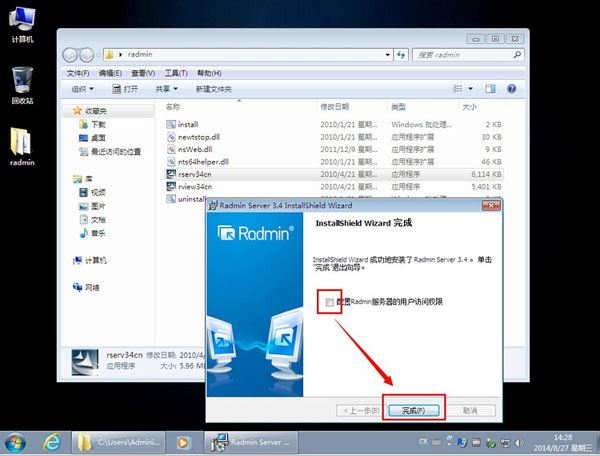This screenshot has width=600, height=456.
Task: Click the search radmin input field
Action: coord(462,55)
